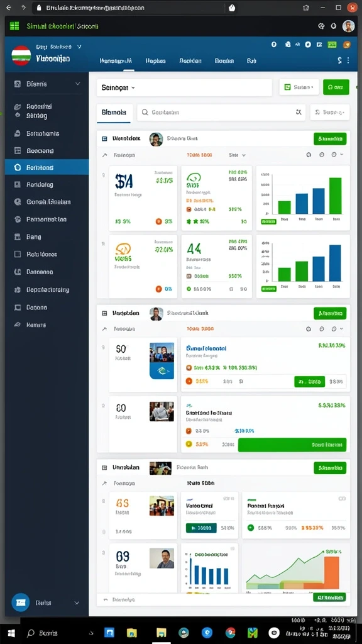This screenshot has width=362, height=644.
Task: Click the wide green bar button in second section
Action: (292, 445)
